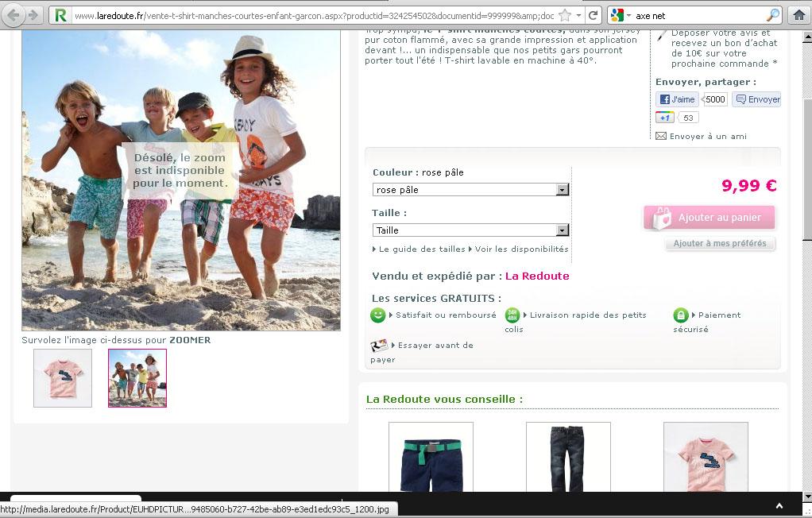Screen dimensions: 812x518
Task: Open the Couleur rose pâle dropdown
Action: [563, 190]
